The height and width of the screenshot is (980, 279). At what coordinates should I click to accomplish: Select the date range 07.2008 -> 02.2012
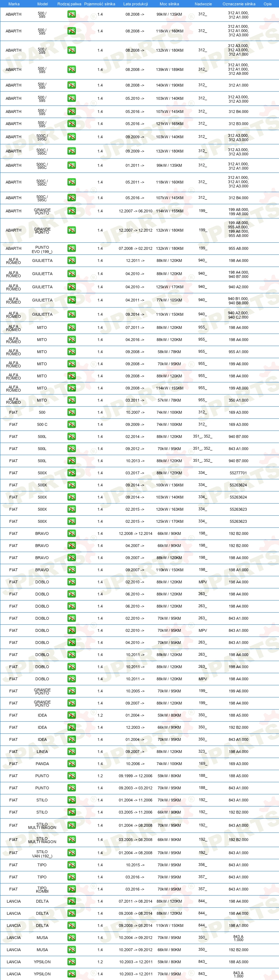[x=136, y=248]
